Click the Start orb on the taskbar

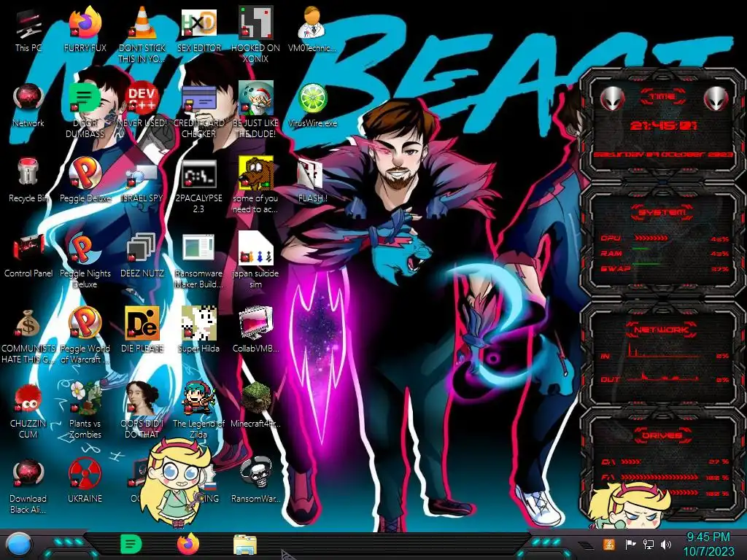(19, 545)
